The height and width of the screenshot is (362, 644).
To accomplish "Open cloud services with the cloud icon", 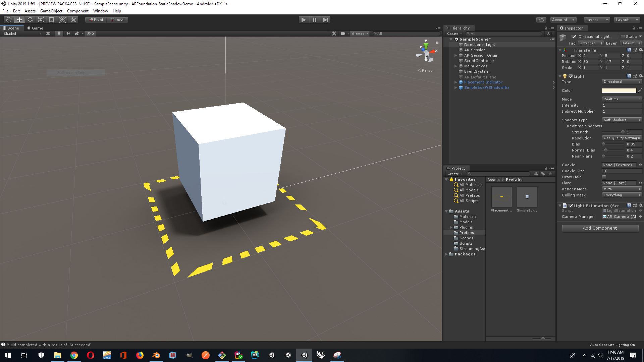I will coord(541,20).
